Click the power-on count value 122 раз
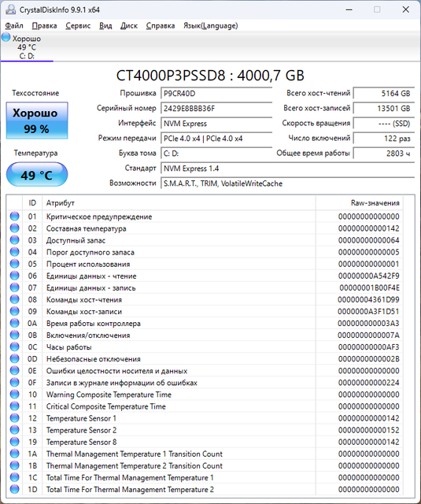421x504 pixels. [x=384, y=139]
